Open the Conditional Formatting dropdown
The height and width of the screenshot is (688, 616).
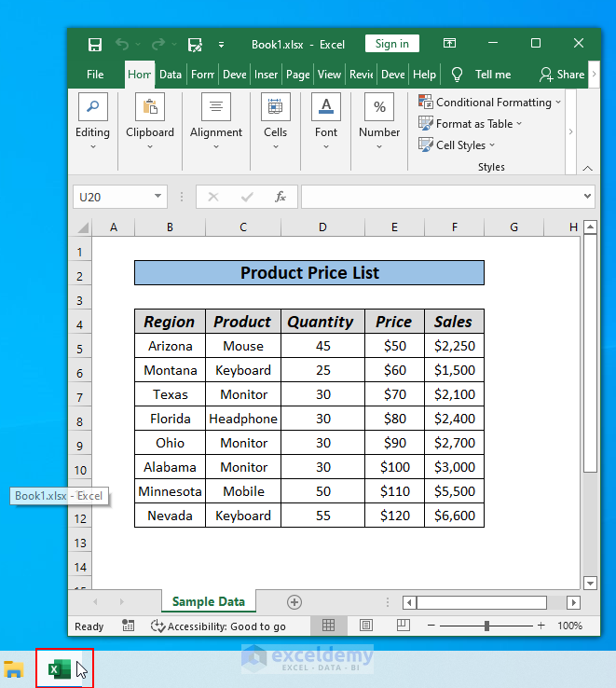point(489,103)
